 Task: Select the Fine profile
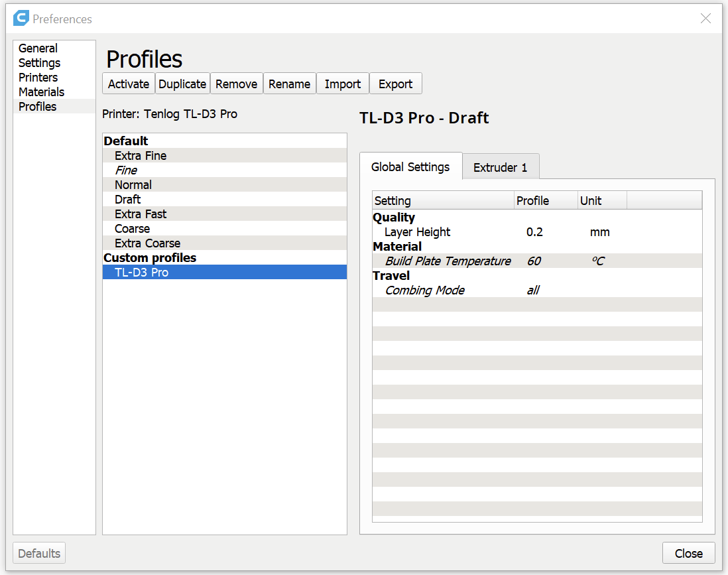click(x=225, y=170)
